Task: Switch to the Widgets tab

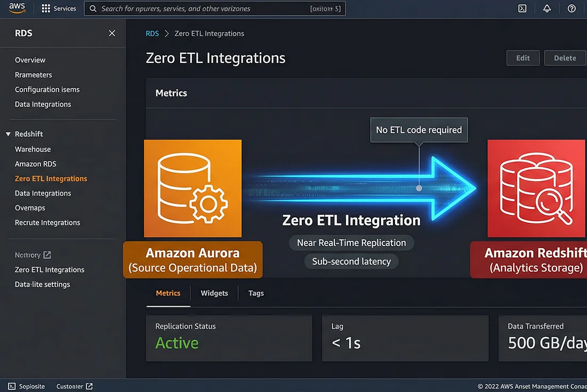Action: [x=214, y=293]
